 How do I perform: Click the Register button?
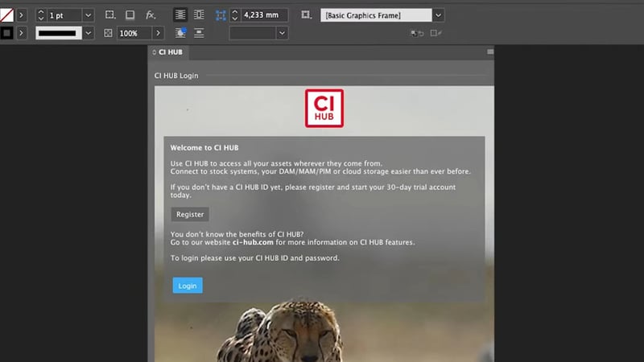pyautogui.click(x=190, y=214)
